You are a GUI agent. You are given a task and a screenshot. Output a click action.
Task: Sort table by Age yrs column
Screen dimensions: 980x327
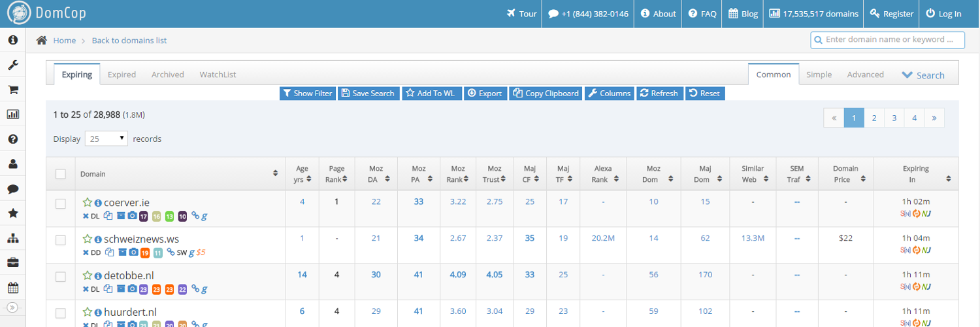coord(302,174)
